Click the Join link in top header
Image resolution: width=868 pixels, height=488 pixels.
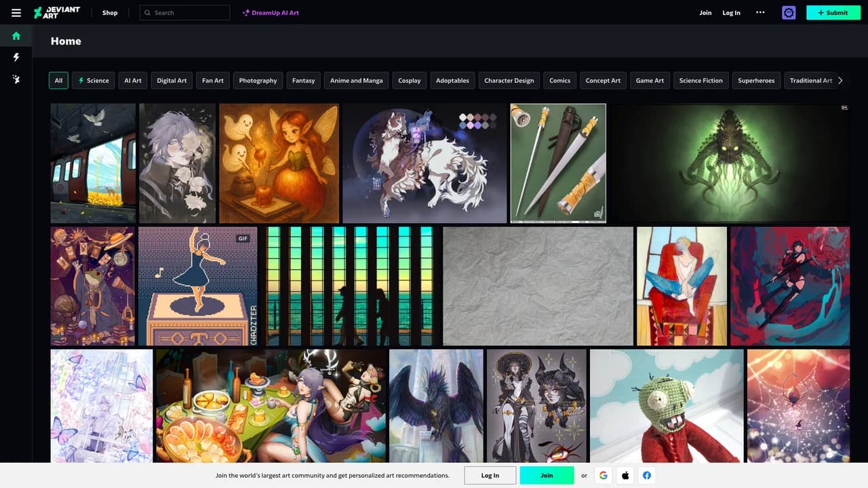tap(705, 13)
